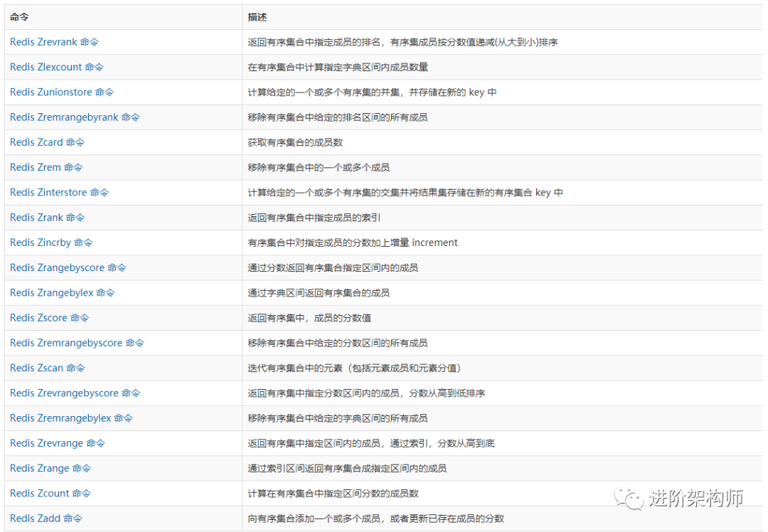This screenshot has height=532, width=768.
Task: Select text 返回有序集合中指定成员的排名 description
Action: click(402, 42)
